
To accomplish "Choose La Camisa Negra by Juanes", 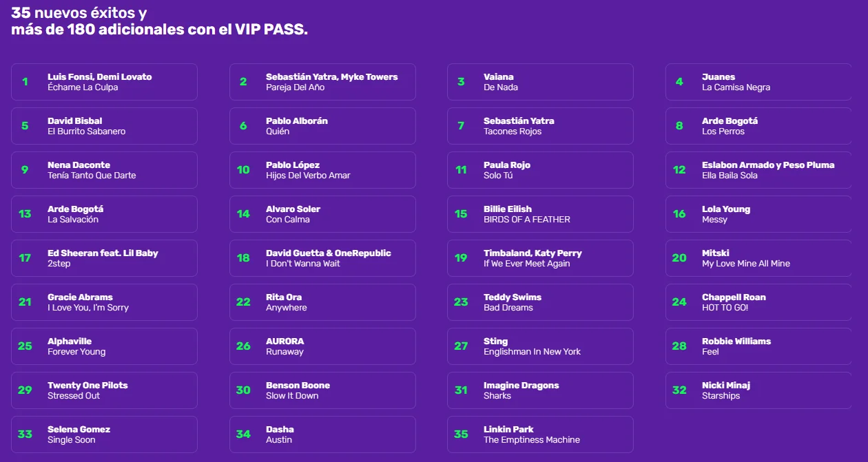I will 758,82.
